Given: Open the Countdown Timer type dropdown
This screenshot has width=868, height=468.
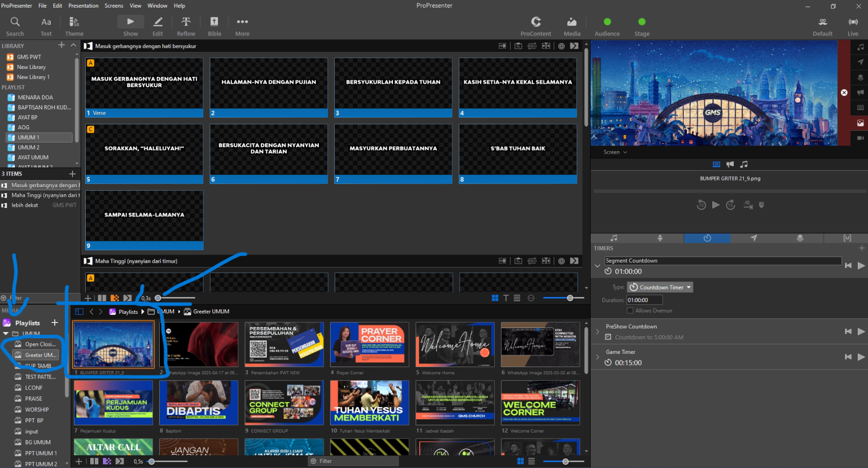Looking at the screenshot, I should click(660, 287).
